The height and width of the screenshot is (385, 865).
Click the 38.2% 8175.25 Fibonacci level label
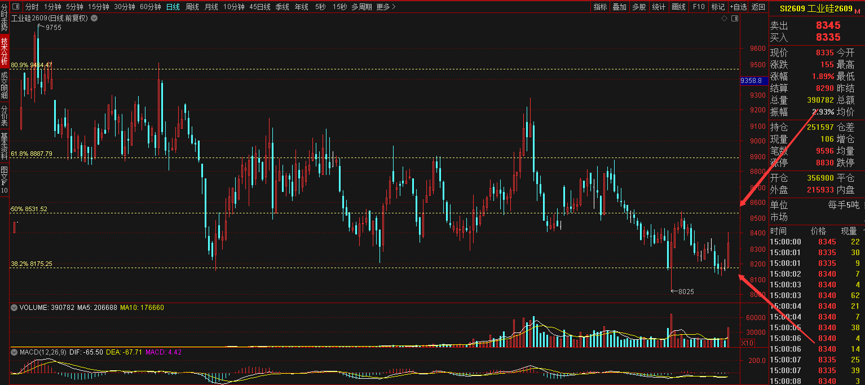[x=31, y=264]
